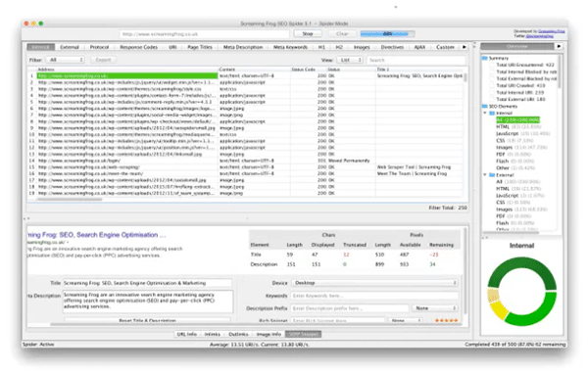Click the horizontal scrollbar below the URL table

[70, 200]
